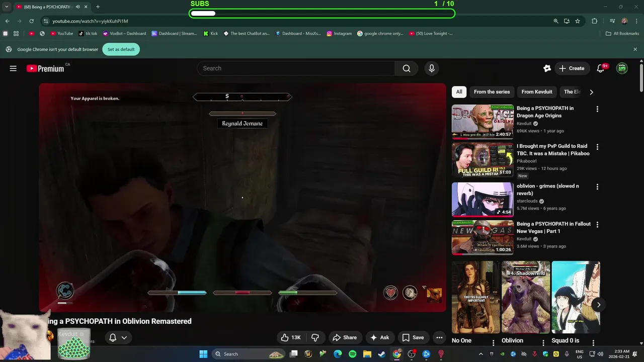The height and width of the screenshot is (362, 644).
Task: Open options for Dragon Age Origins video
Action: click(597, 109)
